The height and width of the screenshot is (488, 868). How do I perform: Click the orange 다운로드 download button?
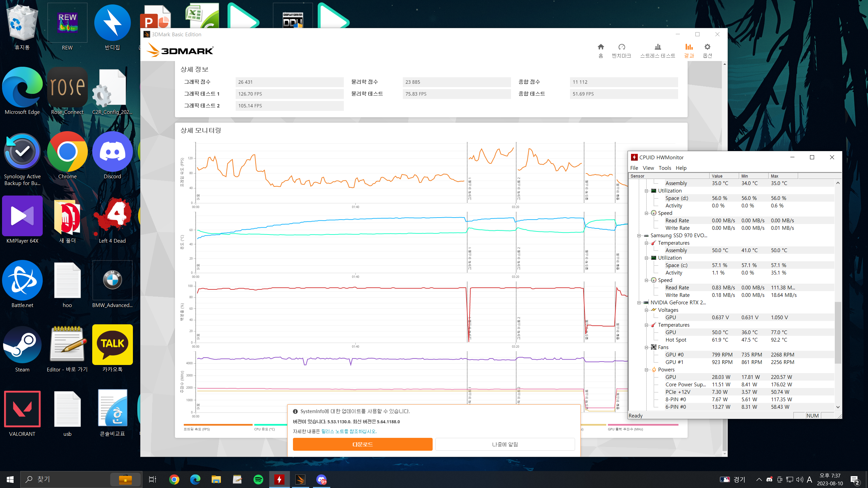(x=362, y=444)
